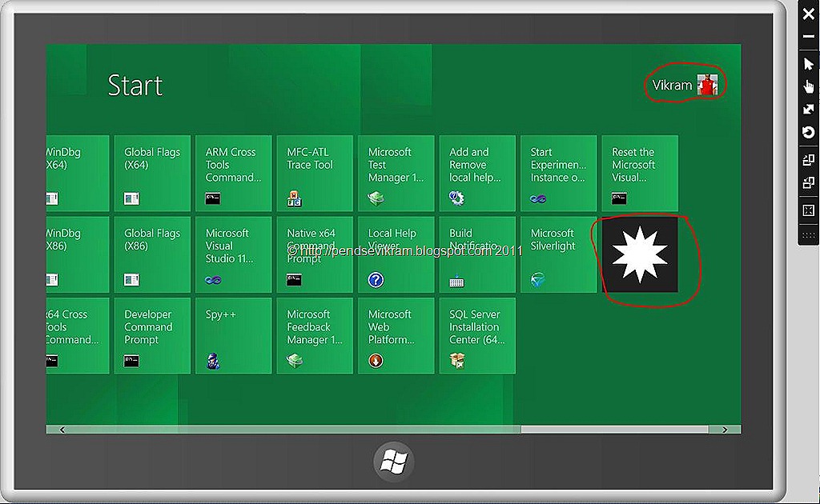This screenshot has width=820, height=504.
Task: Click the Vikram user account picture
Action: pyautogui.click(x=708, y=85)
